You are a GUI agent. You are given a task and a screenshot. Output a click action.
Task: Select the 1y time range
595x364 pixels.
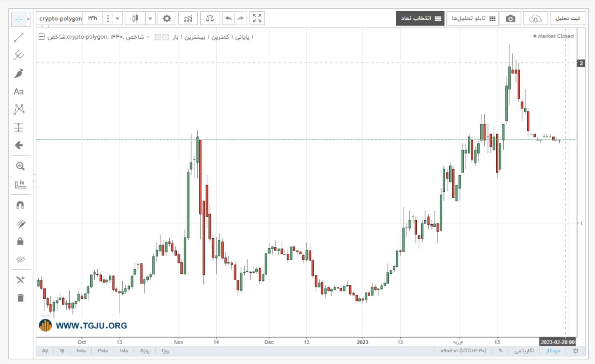pyautogui.click(x=62, y=351)
